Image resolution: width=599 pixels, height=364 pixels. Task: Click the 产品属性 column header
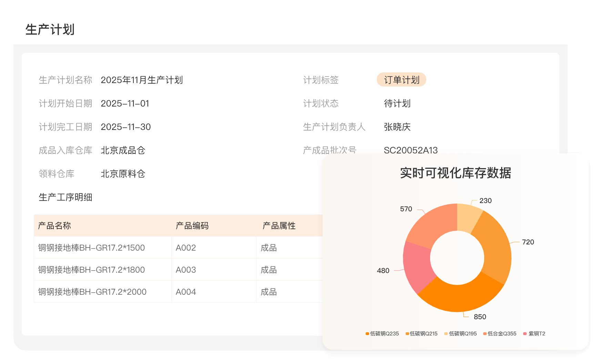(x=279, y=226)
